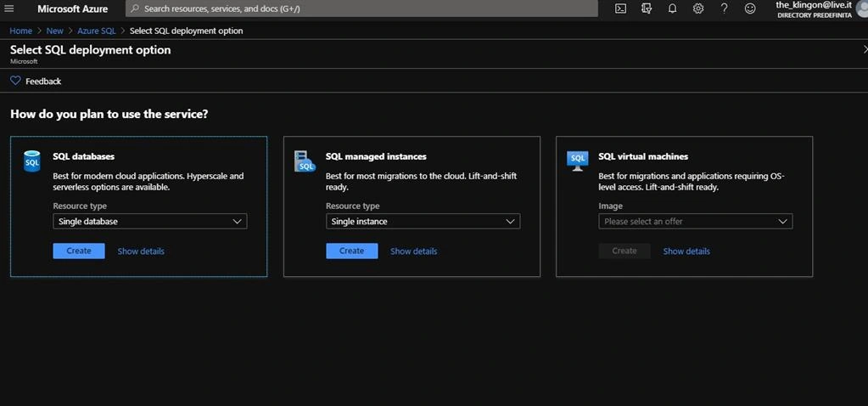
Task: Click the SQL managed instances heading
Action: 376,157
